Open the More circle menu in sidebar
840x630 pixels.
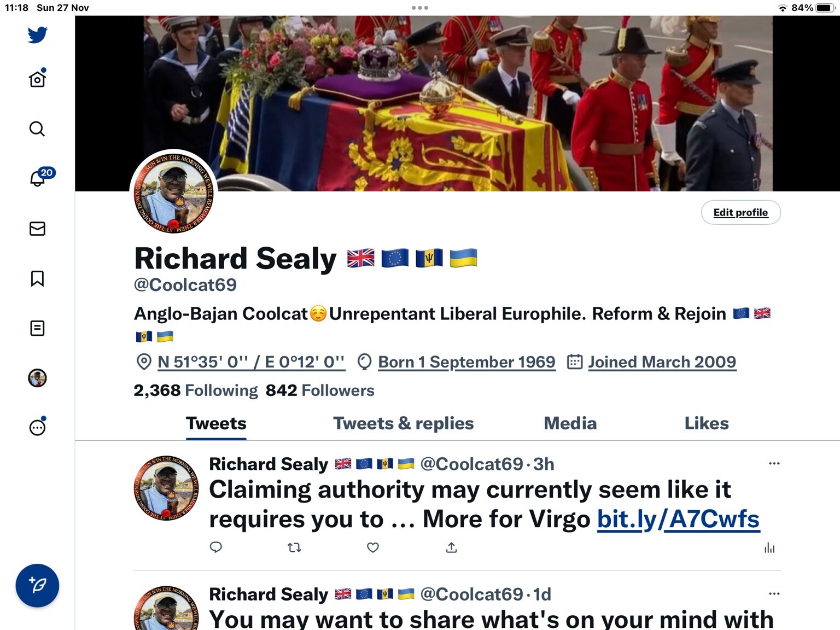point(37,427)
